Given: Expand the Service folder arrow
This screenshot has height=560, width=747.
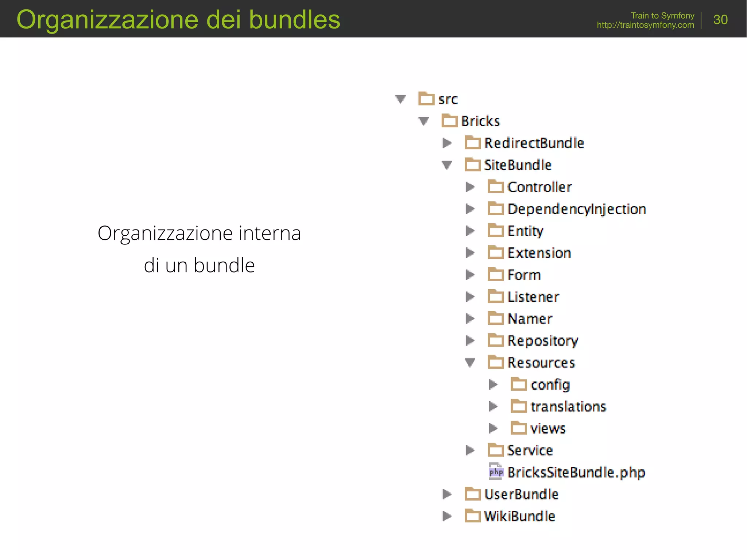Looking at the screenshot, I should 470,450.
